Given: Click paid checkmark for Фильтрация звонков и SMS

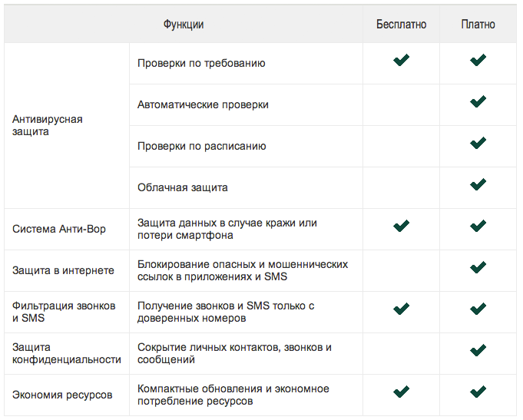Looking at the screenshot, I should point(478,309).
